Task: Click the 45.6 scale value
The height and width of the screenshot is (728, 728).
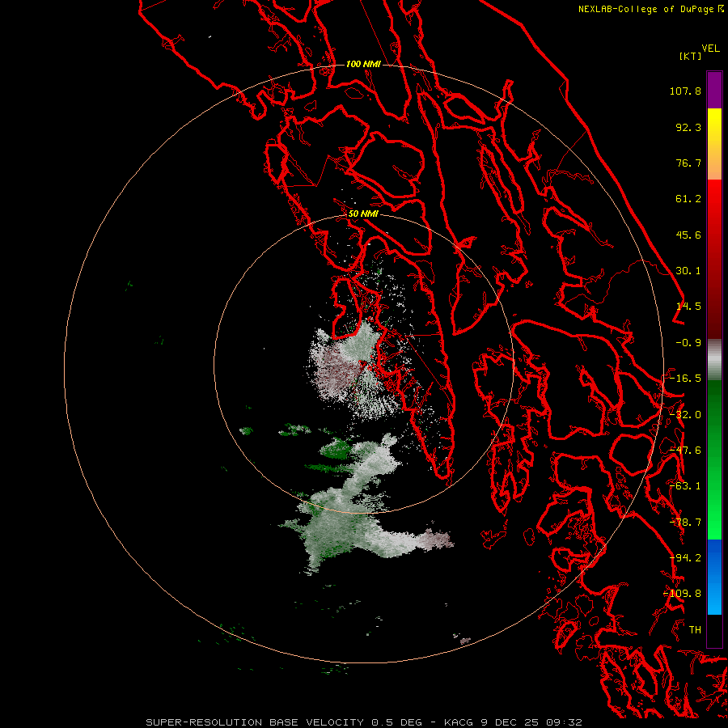Action: pos(688,235)
